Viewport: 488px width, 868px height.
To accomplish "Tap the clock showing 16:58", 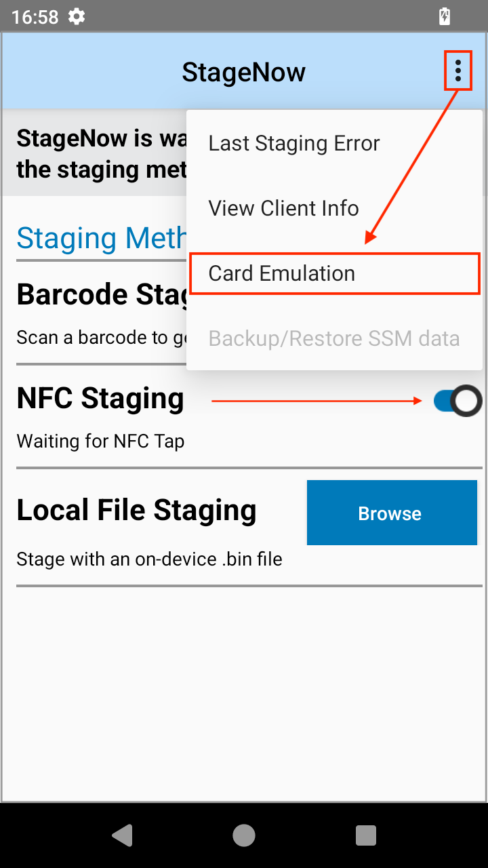I will point(35,17).
